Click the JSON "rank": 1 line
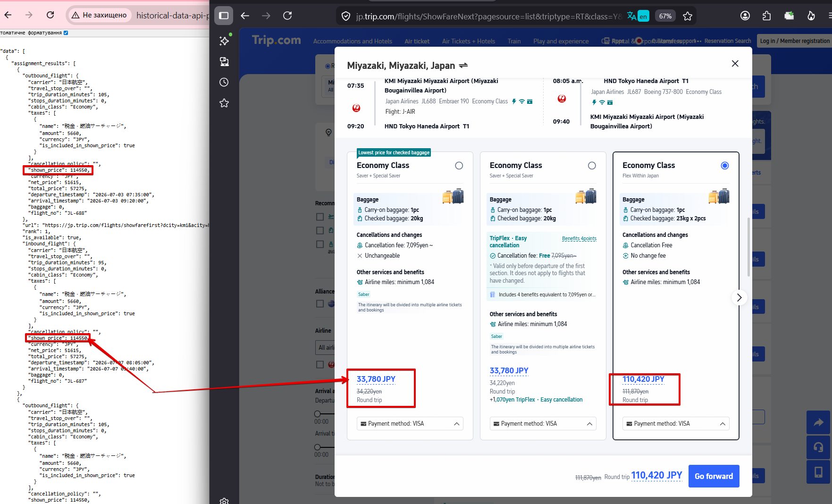This screenshot has height=504, width=832. click(37, 231)
